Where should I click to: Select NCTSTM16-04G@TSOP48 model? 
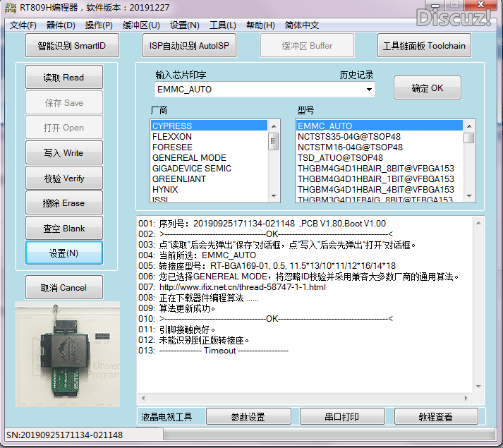click(x=379, y=147)
